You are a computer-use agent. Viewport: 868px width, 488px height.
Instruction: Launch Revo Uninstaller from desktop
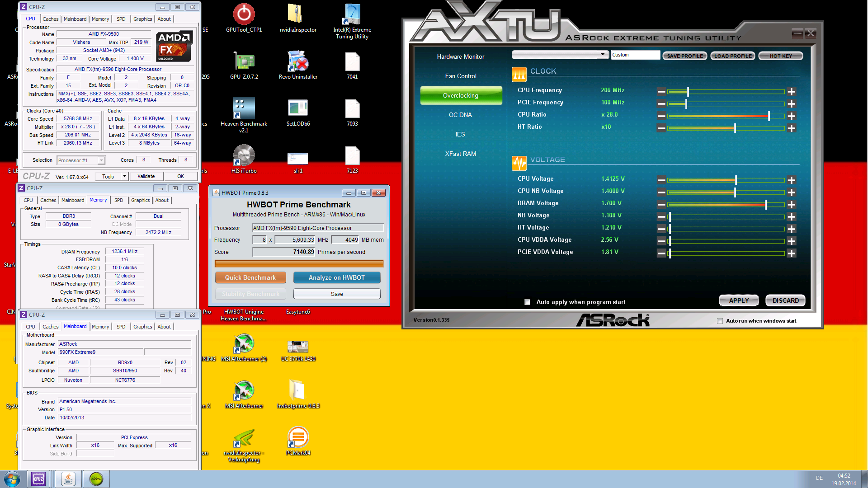[x=298, y=65]
